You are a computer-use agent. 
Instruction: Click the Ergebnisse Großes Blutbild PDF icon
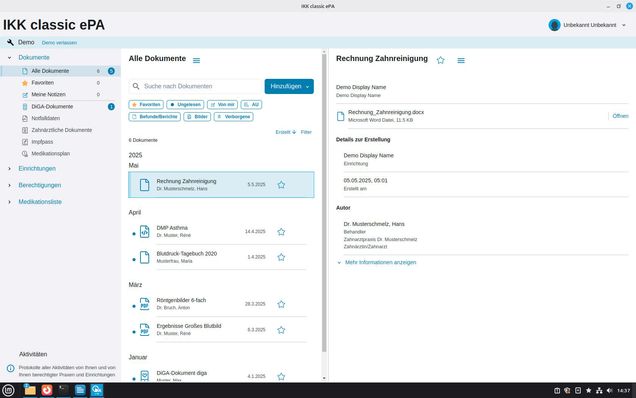click(x=144, y=329)
